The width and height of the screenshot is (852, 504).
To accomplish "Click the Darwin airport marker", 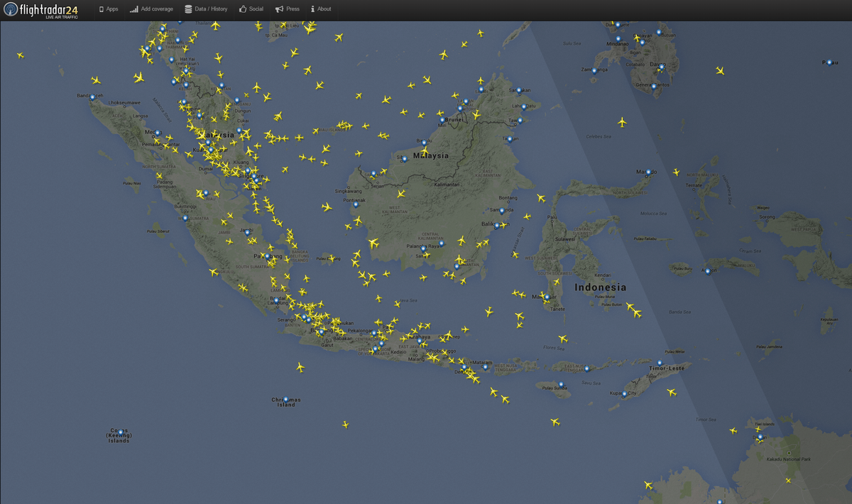I will [760, 437].
